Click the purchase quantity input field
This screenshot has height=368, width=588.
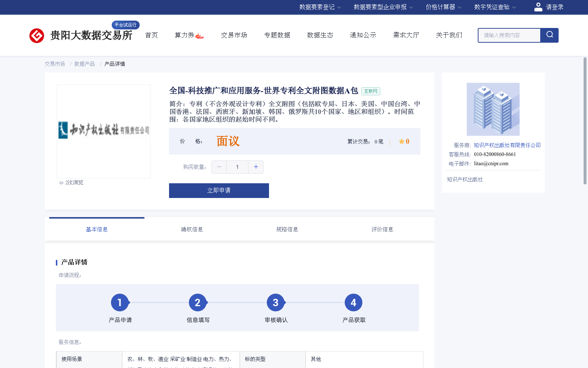click(237, 167)
